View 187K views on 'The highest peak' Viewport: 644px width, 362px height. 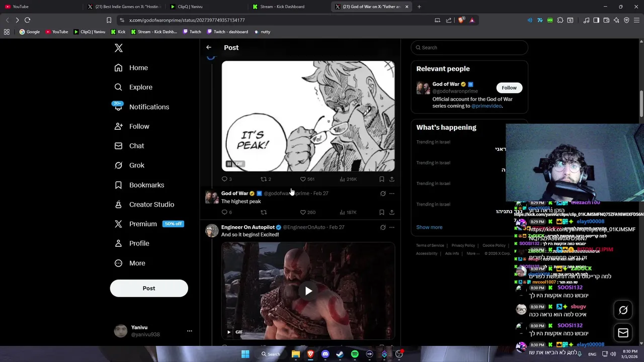pyautogui.click(x=348, y=212)
